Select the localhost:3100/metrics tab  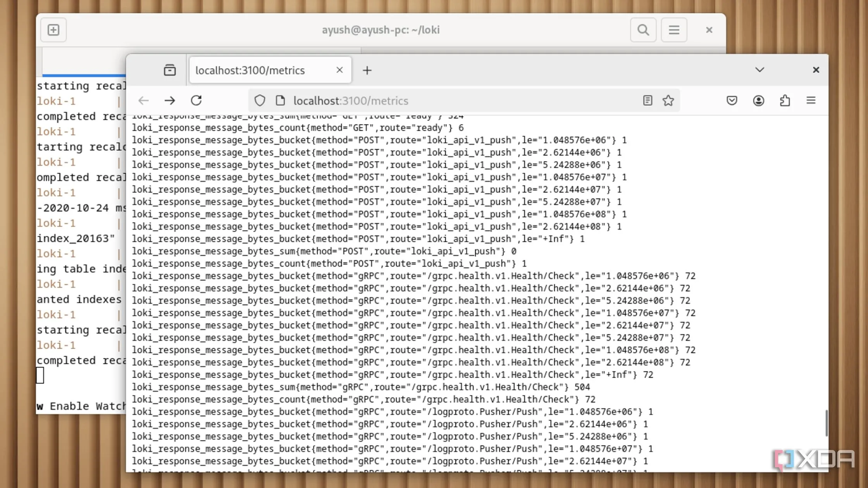coord(270,70)
